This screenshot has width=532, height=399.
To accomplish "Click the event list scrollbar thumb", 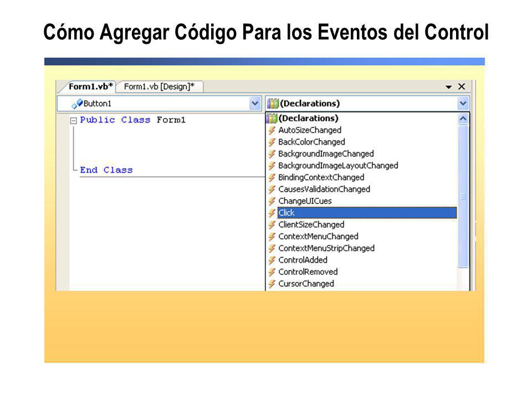I will (x=463, y=197).
